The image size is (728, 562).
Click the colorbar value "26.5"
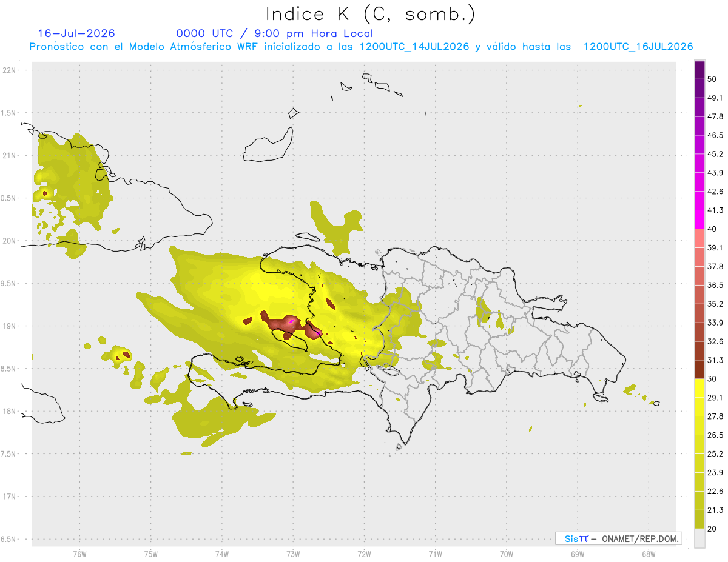[x=715, y=435]
